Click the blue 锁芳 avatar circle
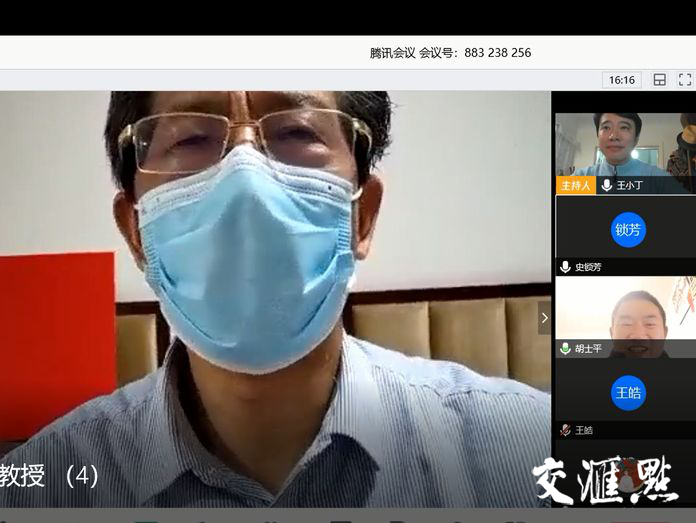Viewport: 696px width, 523px height. click(628, 230)
